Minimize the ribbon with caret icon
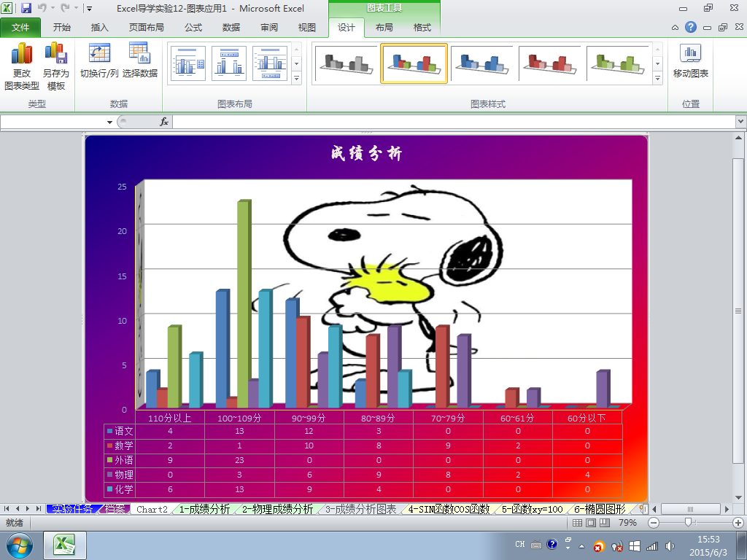Screen dimensions: 747x560 pyautogui.click(x=675, y=28)
